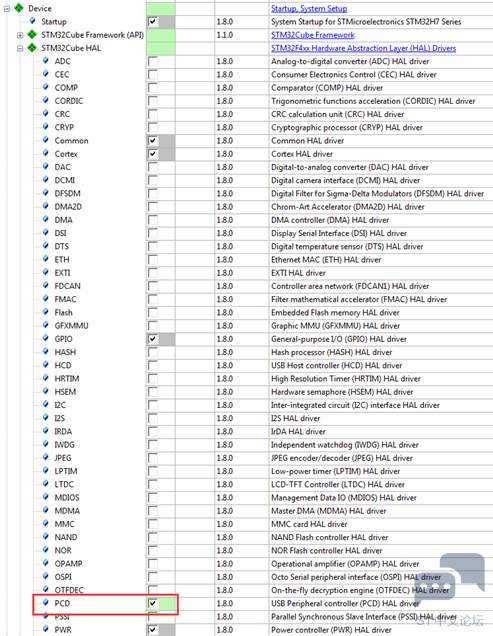Enable the OSPI HAL driver checkbox

coord(153,577)
